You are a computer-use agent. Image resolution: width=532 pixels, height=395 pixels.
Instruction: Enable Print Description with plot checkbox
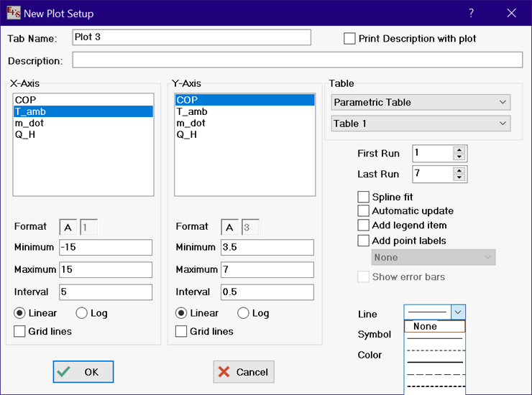350,39
